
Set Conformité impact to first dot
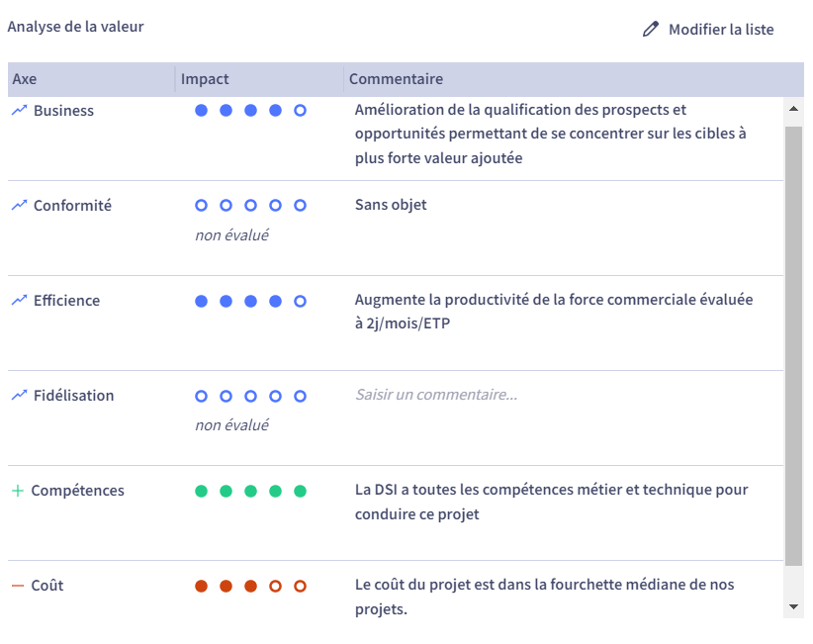coord(201,206)
